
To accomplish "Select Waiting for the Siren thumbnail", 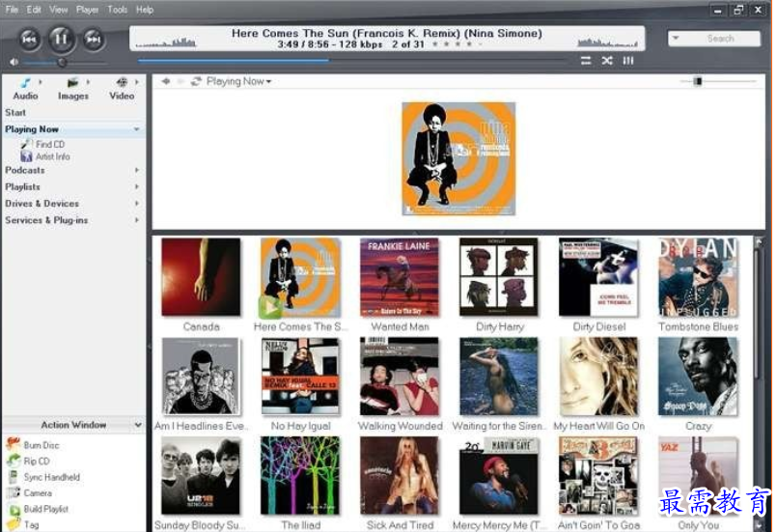I will (x=499, y=377).
